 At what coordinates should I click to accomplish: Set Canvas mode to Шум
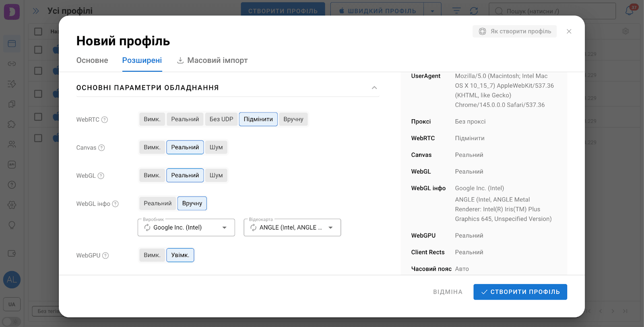pyautogui.click(x=216, y=147)
